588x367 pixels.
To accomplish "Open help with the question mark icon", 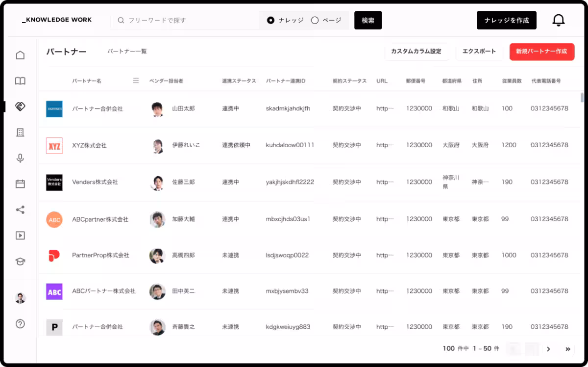I will (x=20, y=324).
